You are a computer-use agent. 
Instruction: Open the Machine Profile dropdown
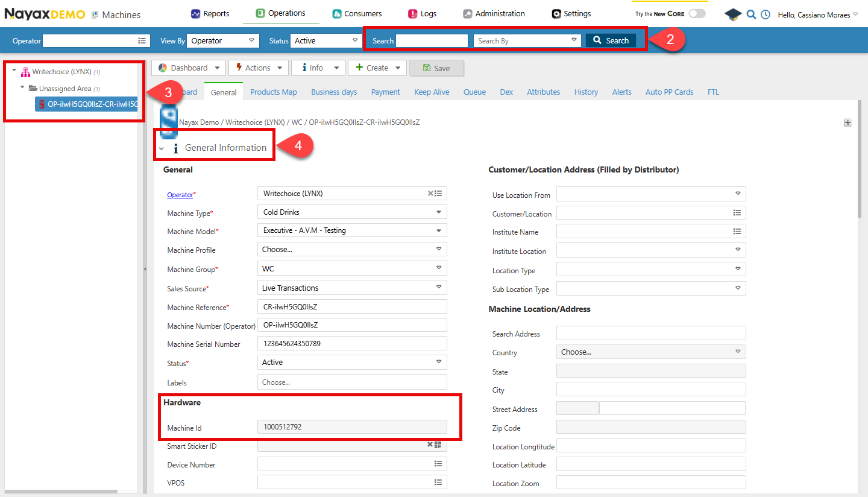click(353, 249)
